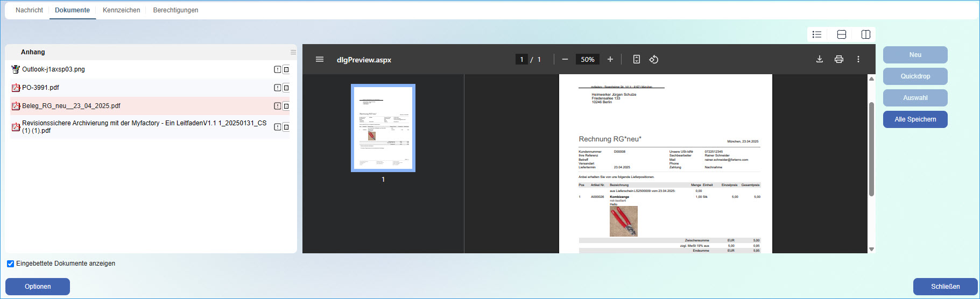Open more actions menu in PDF toolbar
The image size is (980, 299).
tap(858, 59)
